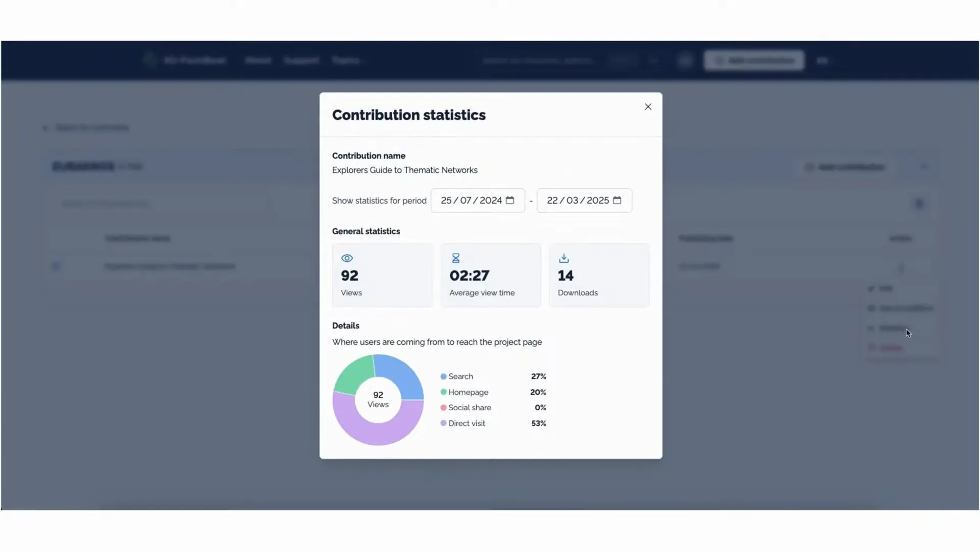Viewport: 980px width, 551px height.
Task: Click the Average view time hourglass icon
Action: 455,258
